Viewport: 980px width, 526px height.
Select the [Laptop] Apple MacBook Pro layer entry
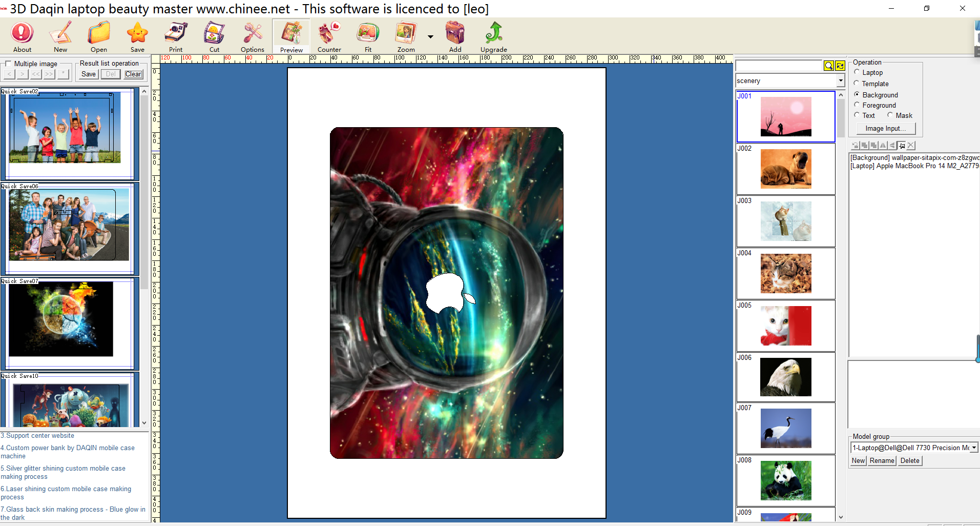coord(915,166)
